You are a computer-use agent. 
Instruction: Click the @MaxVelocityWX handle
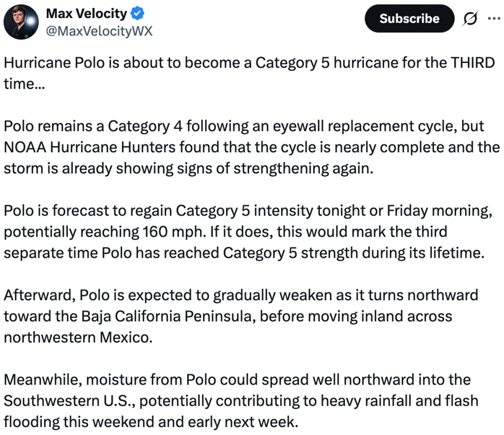click(x=99, y=31)
